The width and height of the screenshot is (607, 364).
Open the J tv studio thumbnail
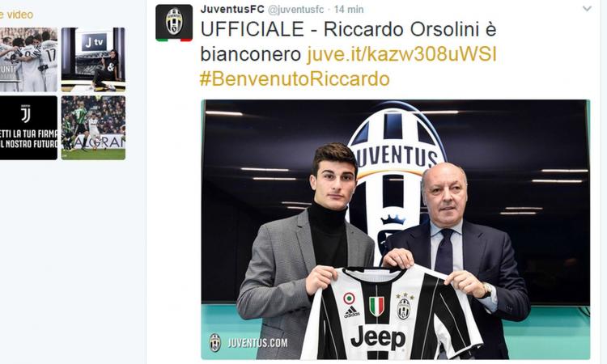click(x=93, y=60)
